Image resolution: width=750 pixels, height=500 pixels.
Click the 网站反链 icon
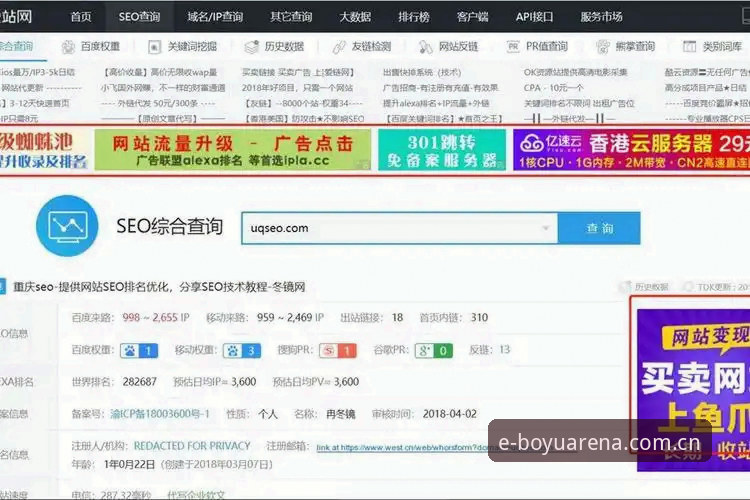tap(425, 47)
